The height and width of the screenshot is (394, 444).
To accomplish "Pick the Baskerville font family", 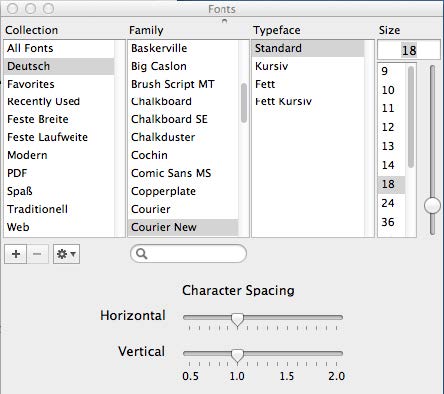I will [183, 48].
